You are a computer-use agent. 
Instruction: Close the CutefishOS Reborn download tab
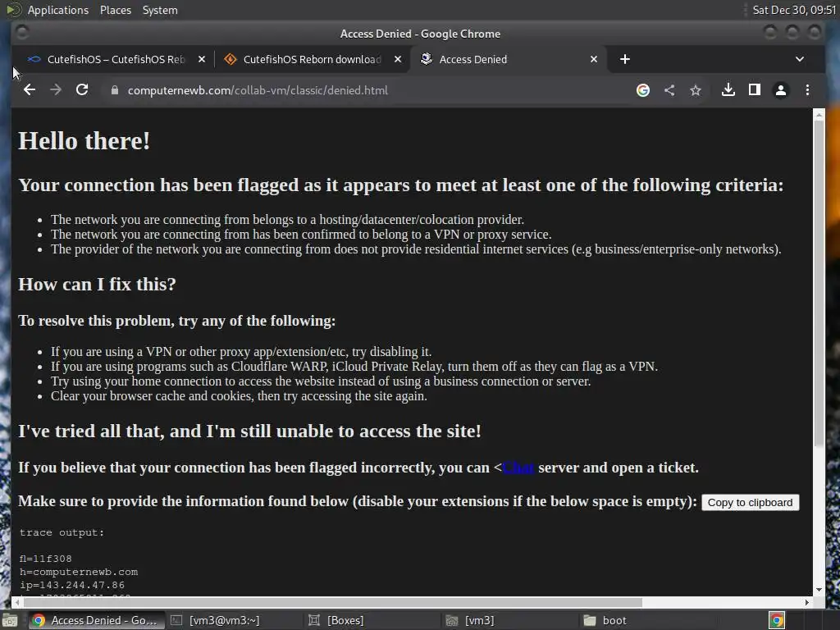click(398, 59)
